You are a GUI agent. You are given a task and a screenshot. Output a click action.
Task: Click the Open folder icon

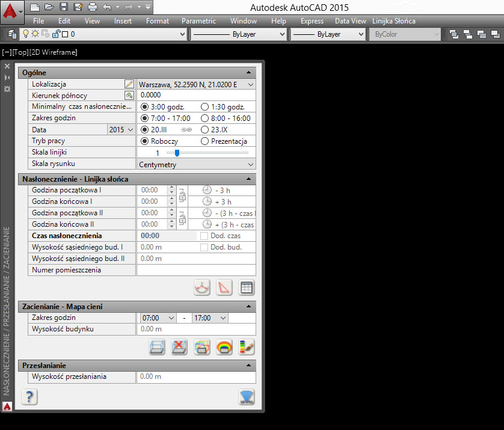(49, 7)
